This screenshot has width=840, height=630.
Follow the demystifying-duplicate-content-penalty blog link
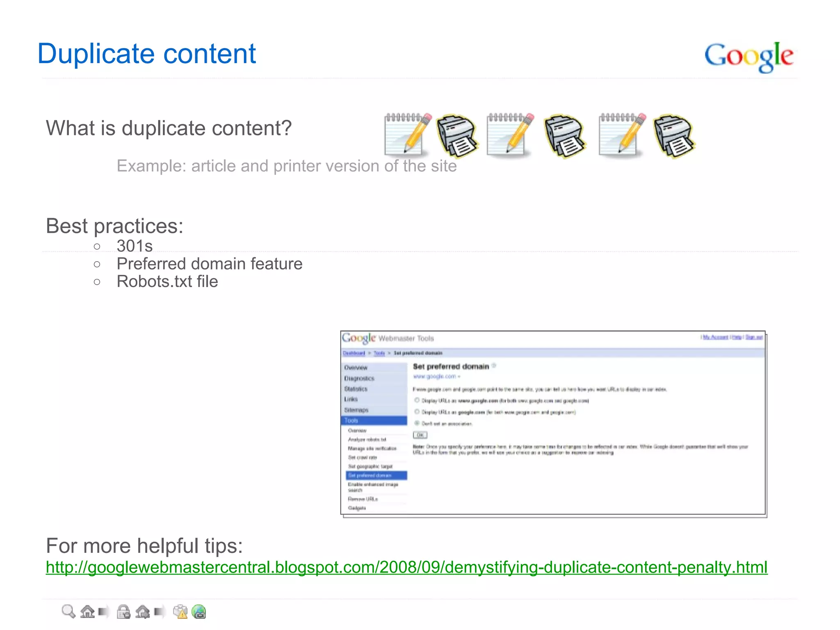pos(406,567)
